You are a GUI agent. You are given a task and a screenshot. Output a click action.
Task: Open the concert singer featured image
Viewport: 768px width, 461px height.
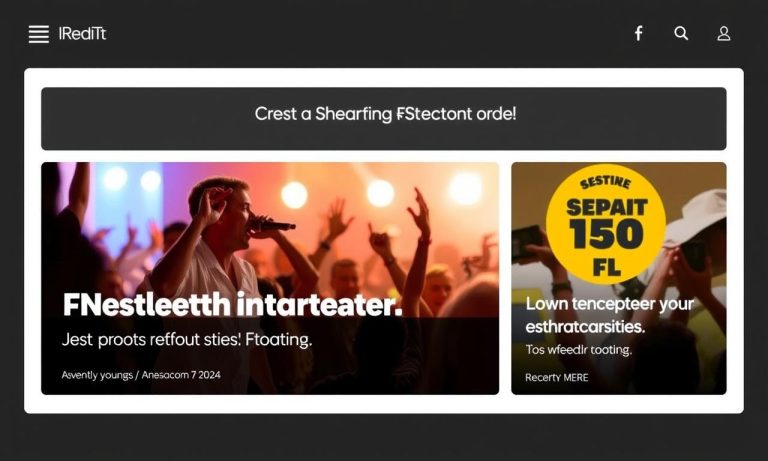click(x=270, y=278)
